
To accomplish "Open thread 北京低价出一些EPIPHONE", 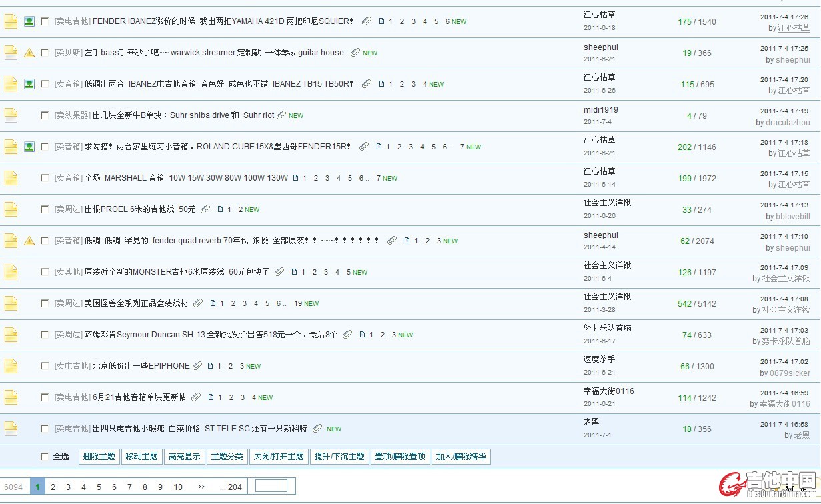I will tap(141, 366).
